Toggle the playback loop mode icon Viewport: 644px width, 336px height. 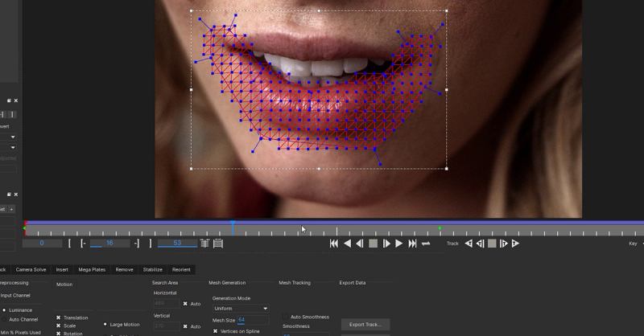click(x=426, y=244)
